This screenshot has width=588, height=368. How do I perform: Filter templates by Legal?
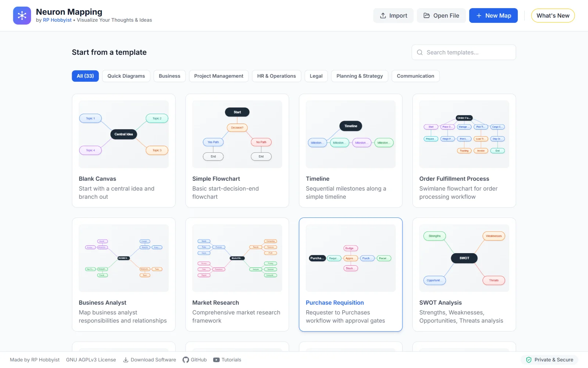[316, 76]
